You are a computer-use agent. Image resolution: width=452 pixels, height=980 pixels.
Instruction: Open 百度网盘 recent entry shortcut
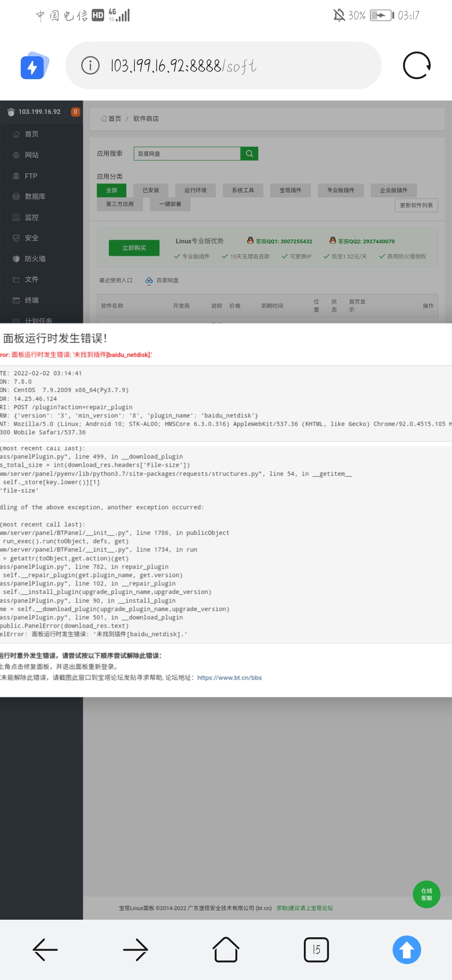point(162,280)
